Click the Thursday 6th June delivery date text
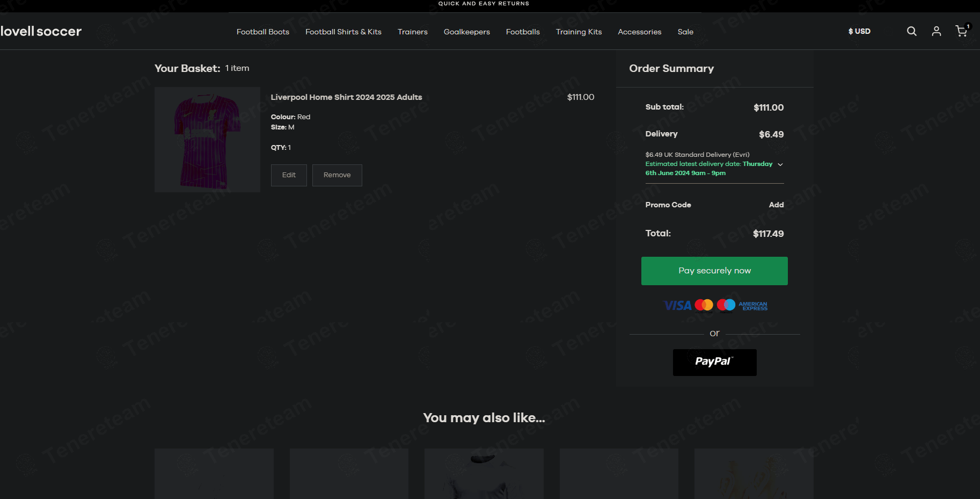 [708, 169]
